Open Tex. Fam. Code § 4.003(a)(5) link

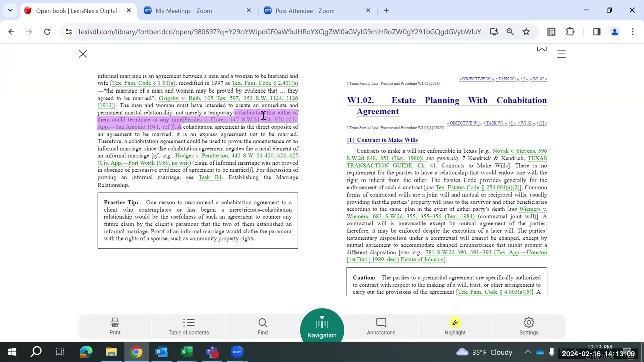click(x=495, y=292)
